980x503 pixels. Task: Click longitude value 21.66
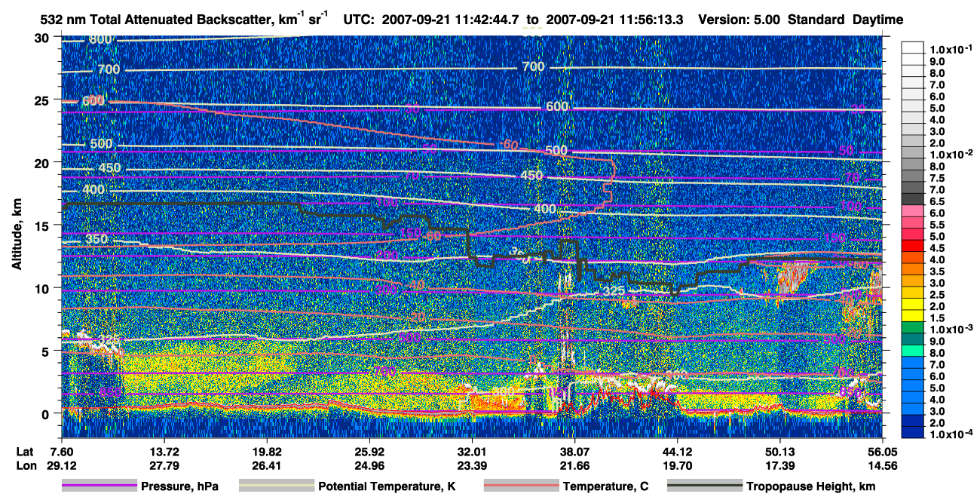point(575,466)
